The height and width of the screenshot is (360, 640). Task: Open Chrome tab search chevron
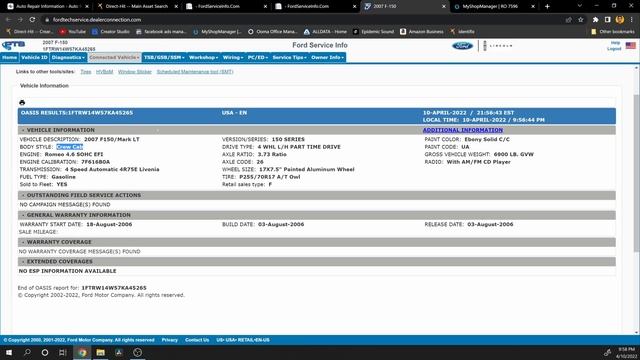580,7
